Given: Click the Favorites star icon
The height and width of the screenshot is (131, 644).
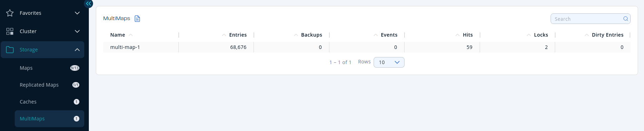Looking at the screenshot, I should coord(10,13).
